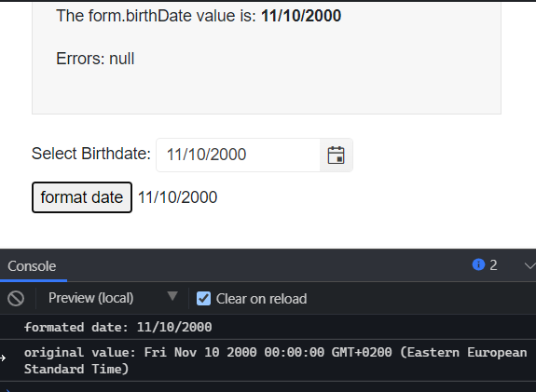Viewport: 536px width, 392px height.
Task: Click the date text beside format date button
Action: point(177,197)
